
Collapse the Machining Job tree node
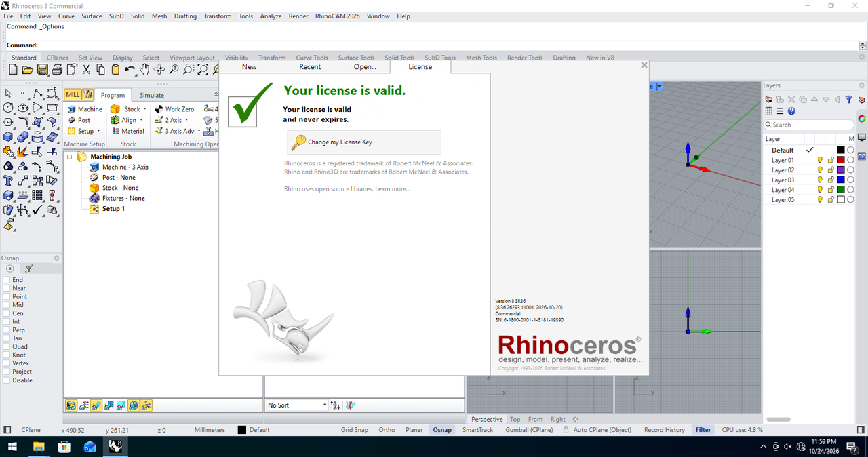click(x=70, y=157)
